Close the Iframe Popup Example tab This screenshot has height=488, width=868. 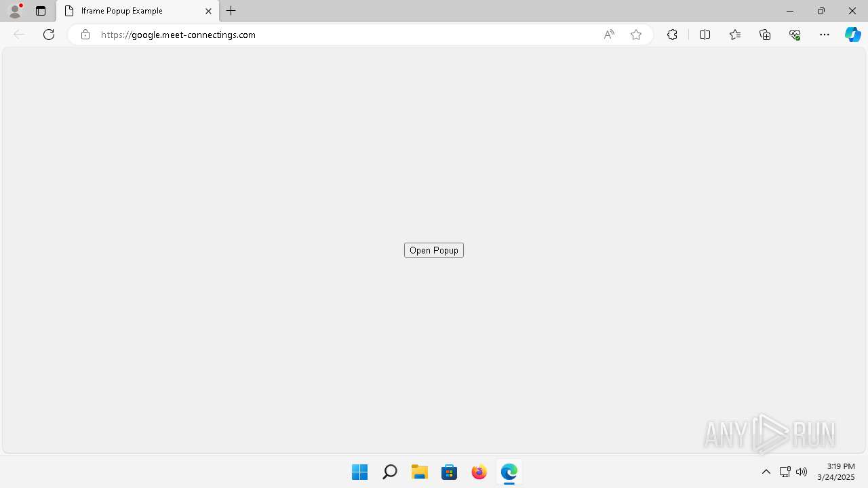click(x=208, y=11)
